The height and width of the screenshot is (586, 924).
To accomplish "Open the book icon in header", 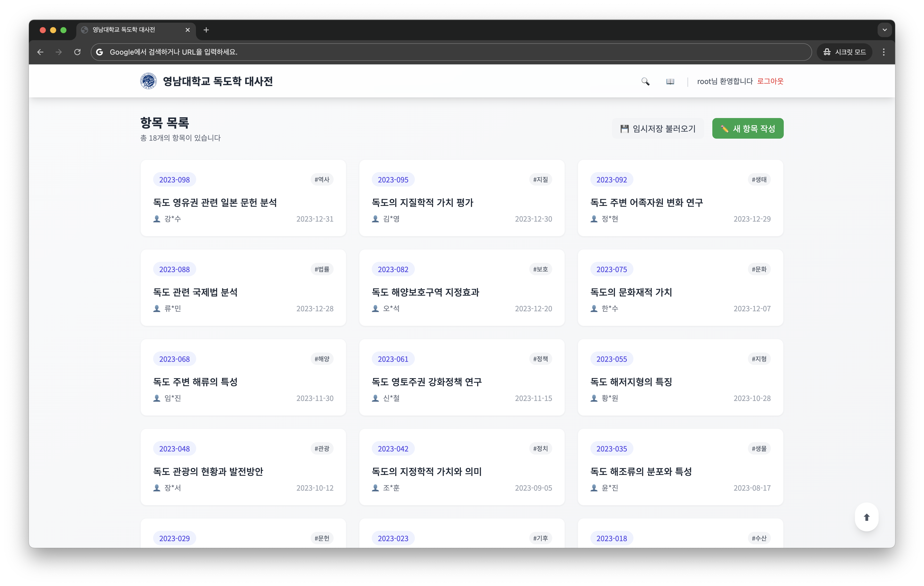I will (x=670, y=81).
